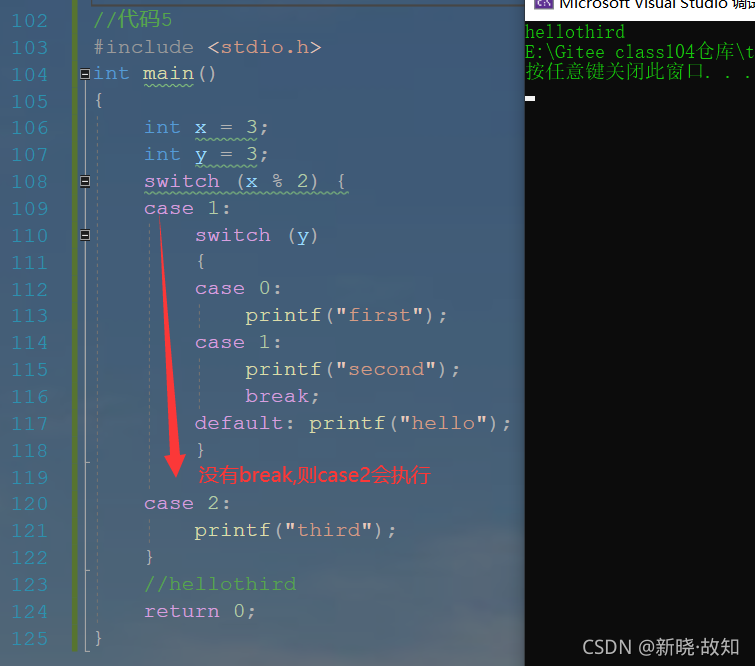
Task: Click the hellothird console output text
Action: 575,32
